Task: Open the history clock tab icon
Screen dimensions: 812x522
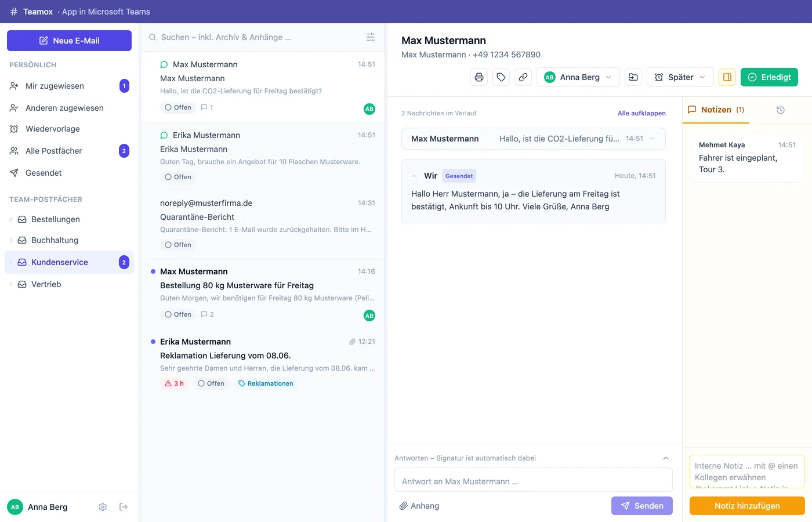Action: click(781, 110)
